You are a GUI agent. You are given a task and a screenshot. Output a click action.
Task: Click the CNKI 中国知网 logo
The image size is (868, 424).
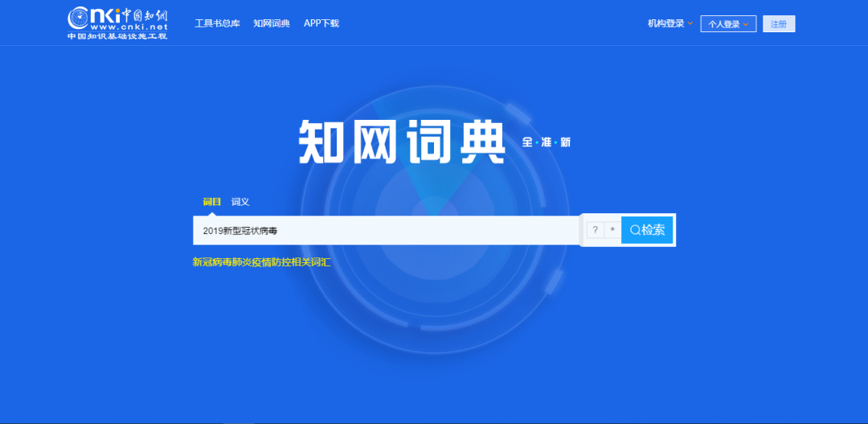click(118, 23)
